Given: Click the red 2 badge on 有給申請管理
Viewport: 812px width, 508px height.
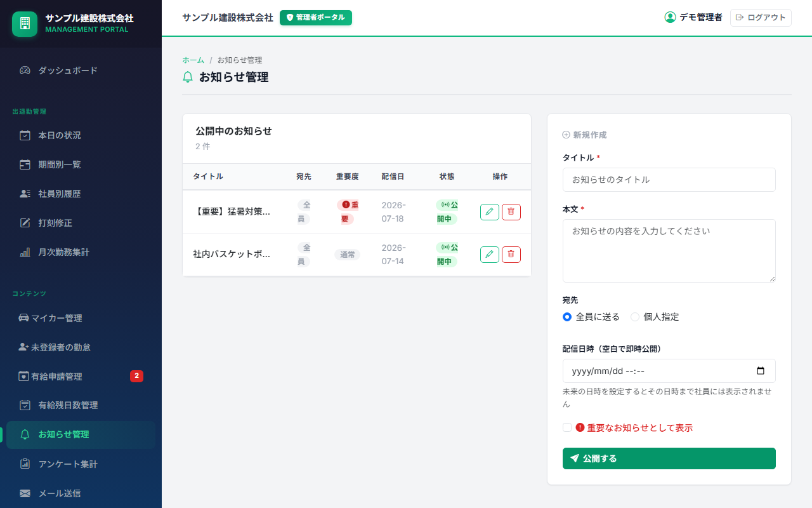Looking at the screenshot, I should point(136,376).
